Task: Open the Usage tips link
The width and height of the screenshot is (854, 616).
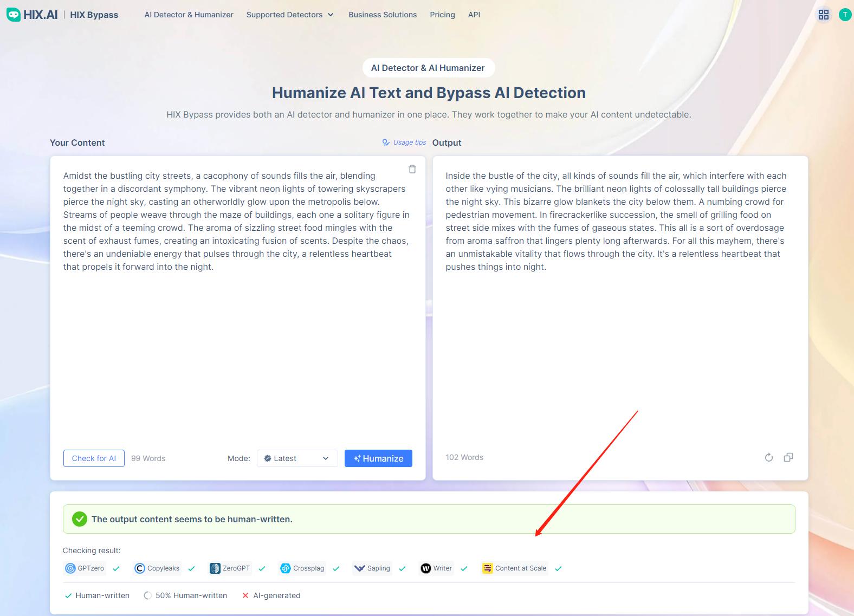Action: 404,142
